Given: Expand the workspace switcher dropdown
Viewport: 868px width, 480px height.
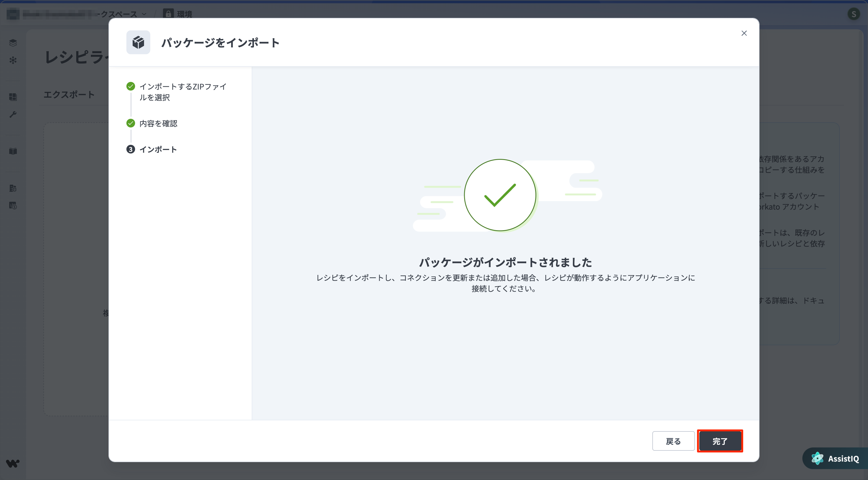Looking at the screenshot, I should [x=144, y=14].
